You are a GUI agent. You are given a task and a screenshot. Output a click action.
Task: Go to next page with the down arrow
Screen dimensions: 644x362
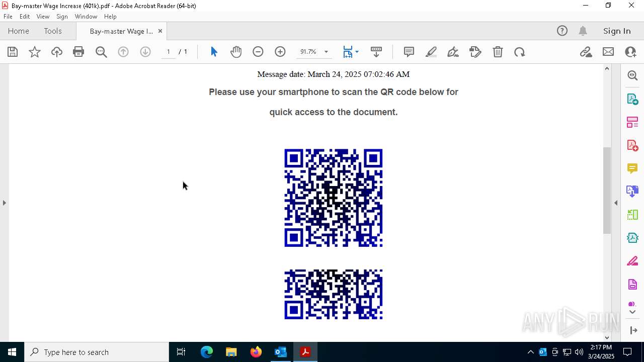point(145,52)
